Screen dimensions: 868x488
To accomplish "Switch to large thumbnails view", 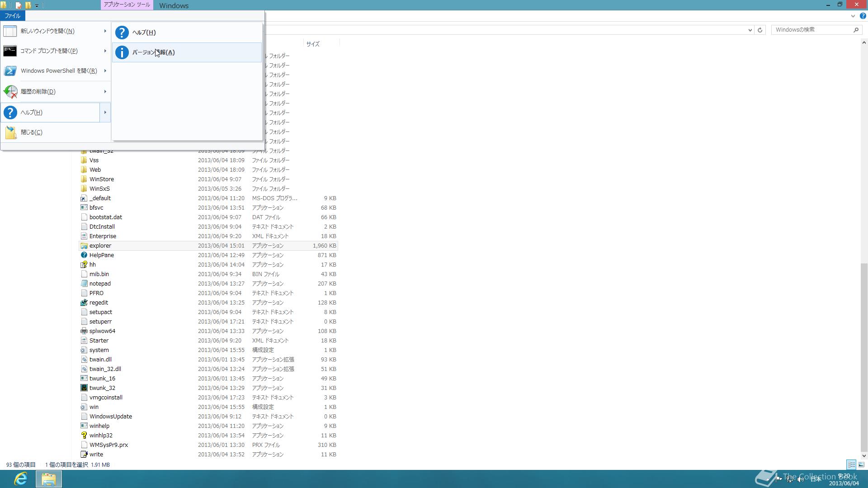I will pos(861,465).
